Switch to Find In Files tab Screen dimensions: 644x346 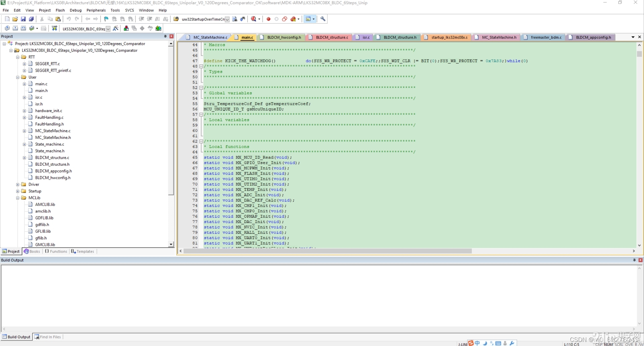(x=48, y=337)
